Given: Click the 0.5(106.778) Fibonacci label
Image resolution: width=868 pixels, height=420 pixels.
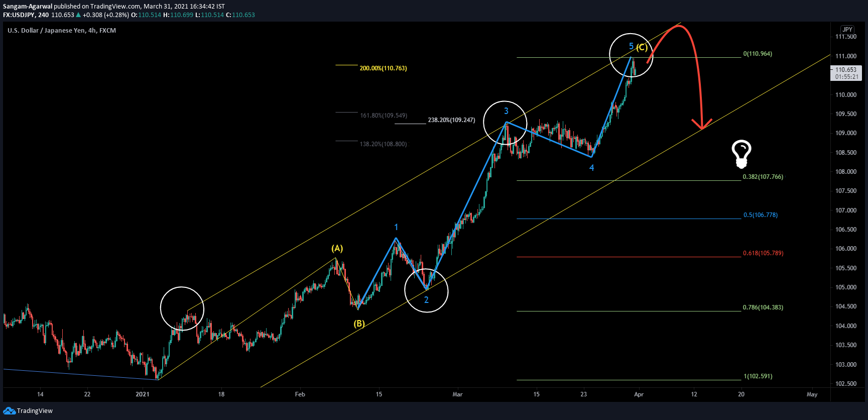Looking at the screenshot, I should (x=761, y=215).
